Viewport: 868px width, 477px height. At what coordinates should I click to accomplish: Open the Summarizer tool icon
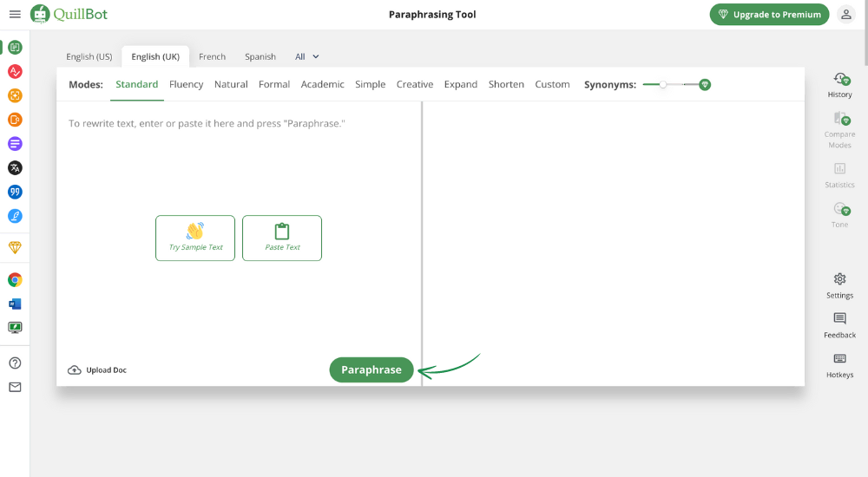(15, 143)
